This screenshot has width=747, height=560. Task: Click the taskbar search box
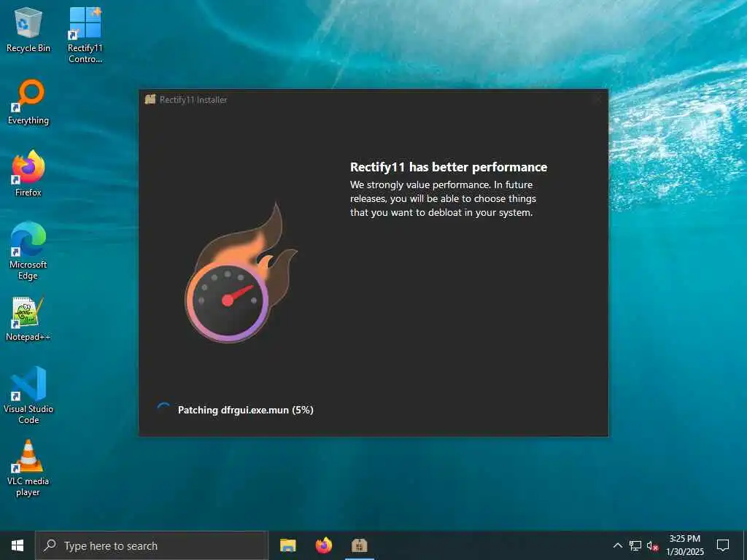[x=152, y=545]
